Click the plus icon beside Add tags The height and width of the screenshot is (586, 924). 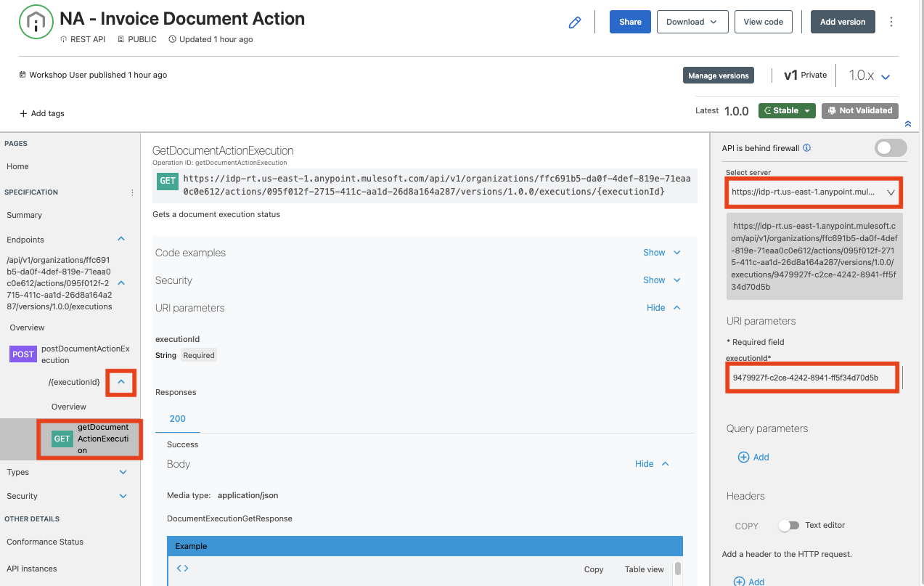click(x=23, y=114)
